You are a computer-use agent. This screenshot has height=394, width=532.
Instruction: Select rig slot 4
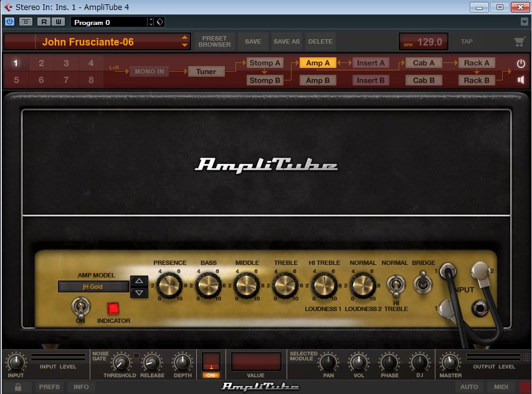point(91,63)
